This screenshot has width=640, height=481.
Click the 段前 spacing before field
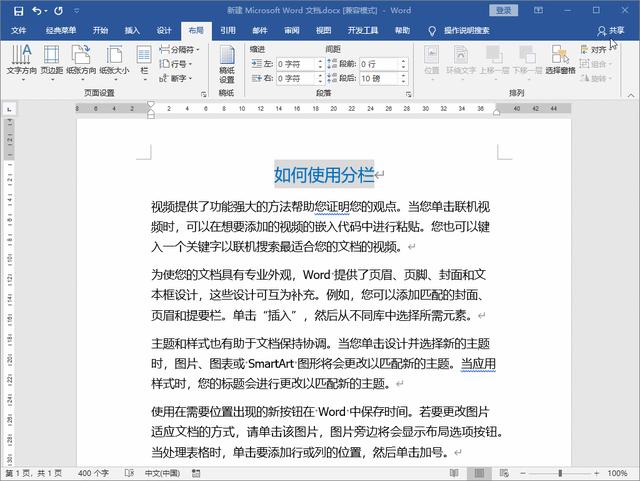point(378,64)
